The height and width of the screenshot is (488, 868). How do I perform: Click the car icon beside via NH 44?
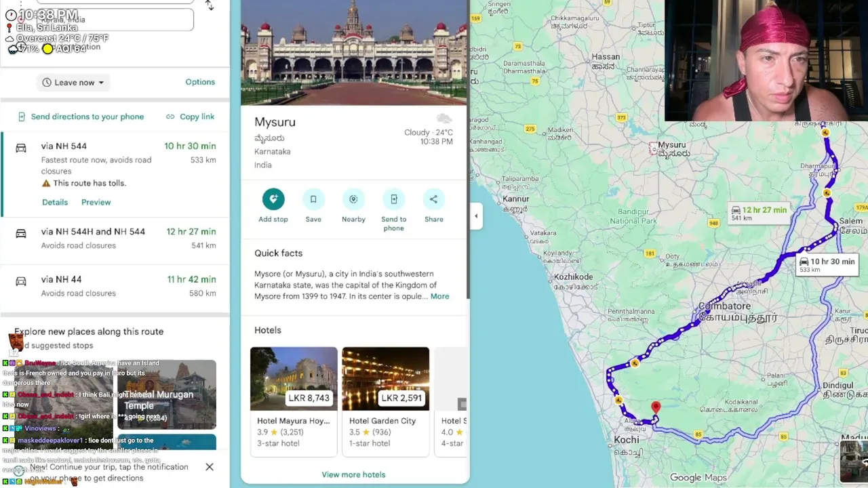click(x=21, y=281)
